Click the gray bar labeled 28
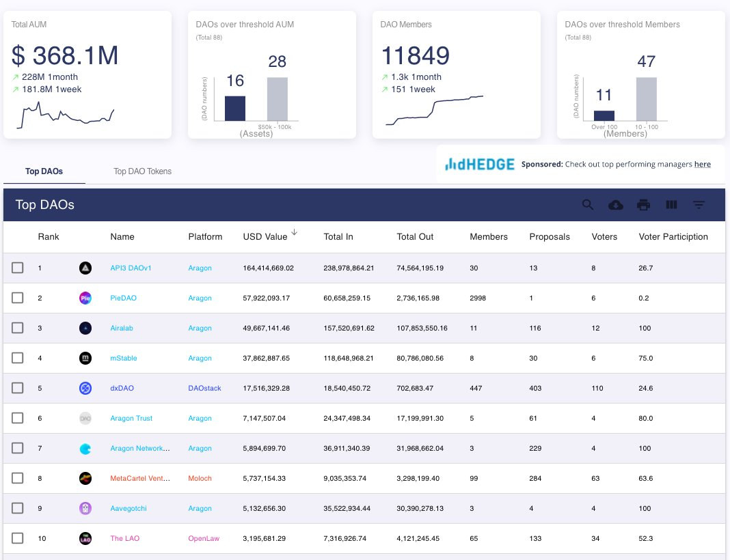The image size is (730, 560). click(277, 99)
